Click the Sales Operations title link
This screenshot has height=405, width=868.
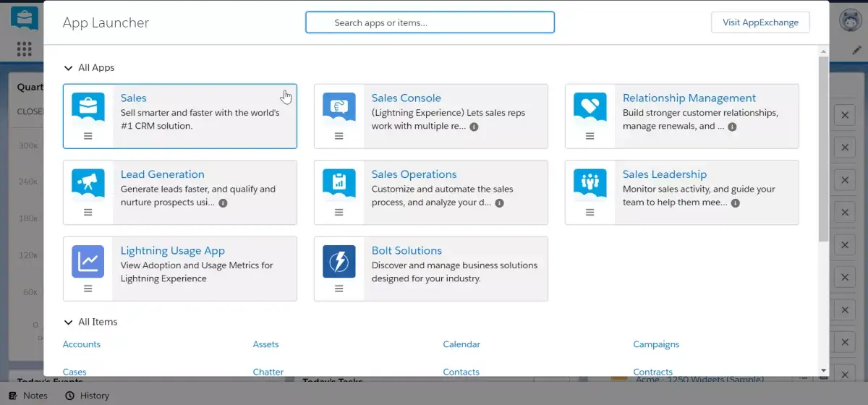[414, 174]
